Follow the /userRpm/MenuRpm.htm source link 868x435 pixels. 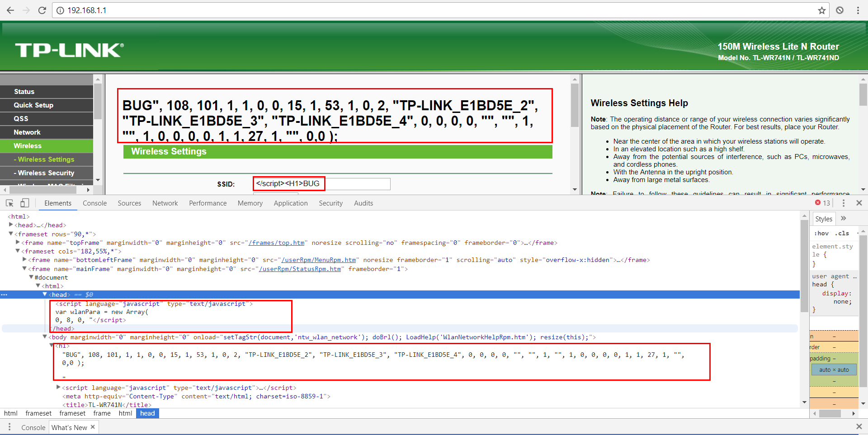319,260
